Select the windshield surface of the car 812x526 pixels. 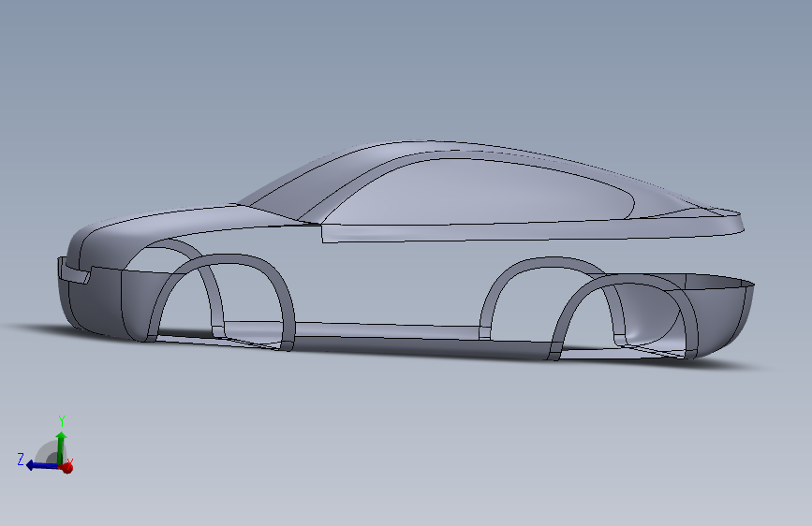(x=305, y=183)
